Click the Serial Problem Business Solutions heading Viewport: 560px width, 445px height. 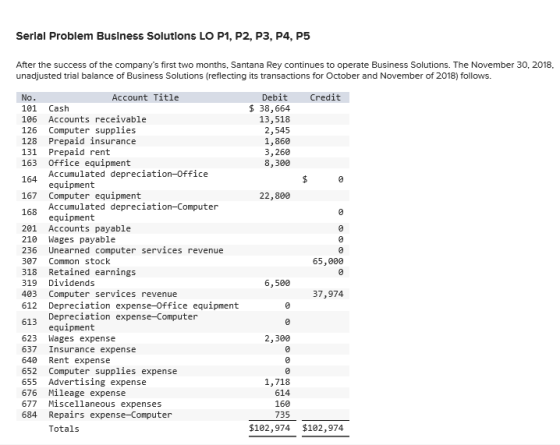[x=163, y=36]
